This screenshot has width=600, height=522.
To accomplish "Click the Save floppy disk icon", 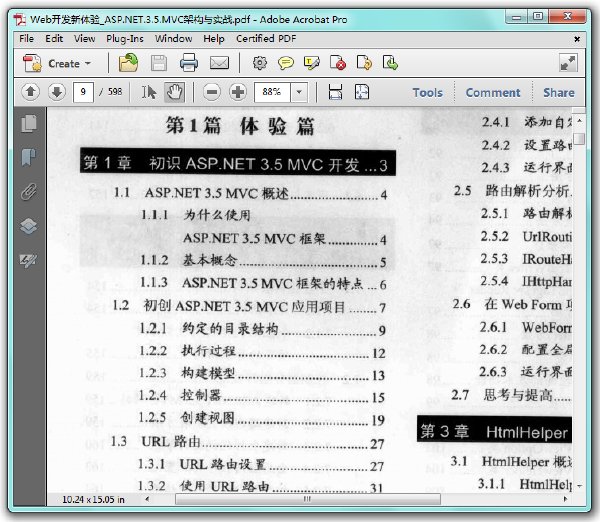I will (x=159, y=63).
